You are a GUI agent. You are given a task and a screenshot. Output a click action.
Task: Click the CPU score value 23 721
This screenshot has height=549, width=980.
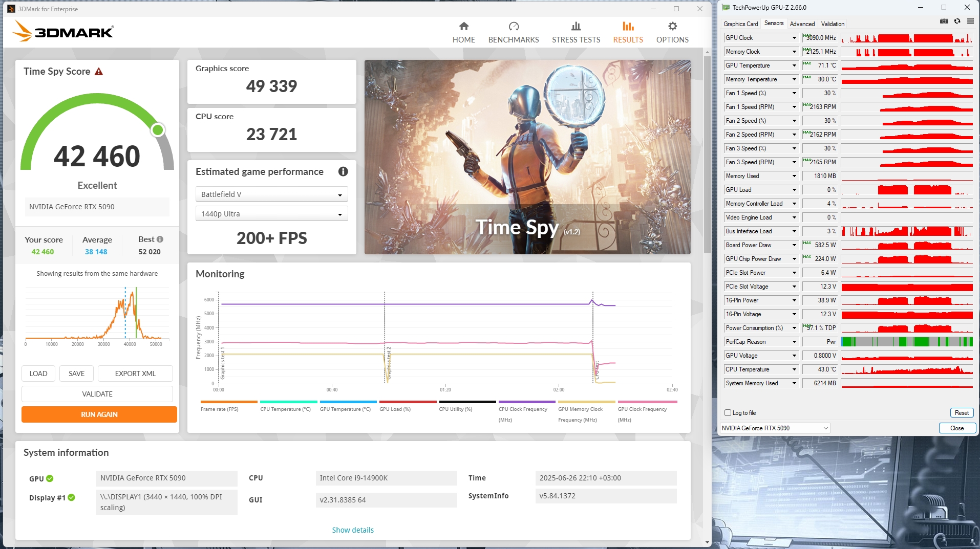(271, 135)
